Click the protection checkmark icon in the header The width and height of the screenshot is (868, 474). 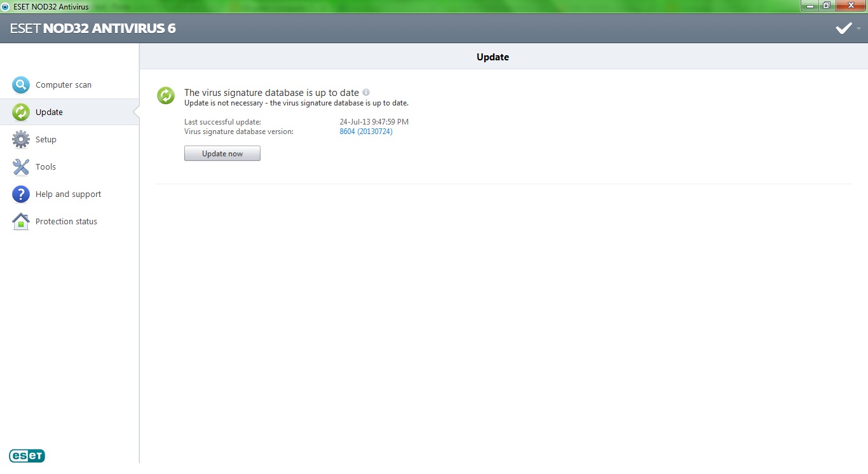click(844, 28)
